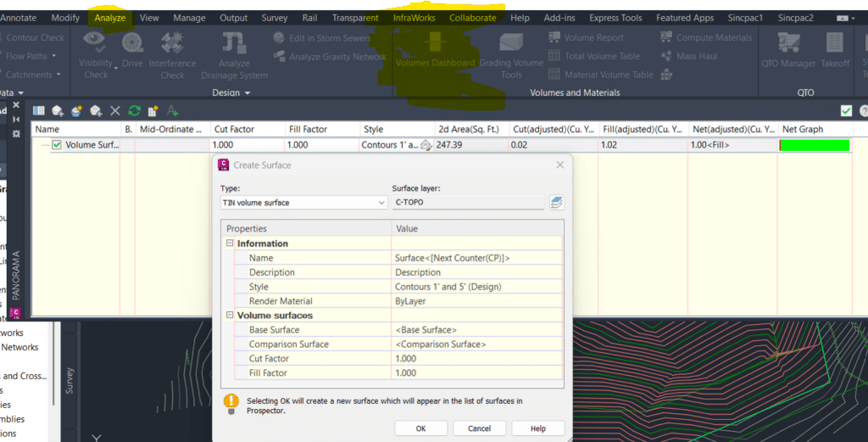Click the Net Graph column header

(815, 129)
